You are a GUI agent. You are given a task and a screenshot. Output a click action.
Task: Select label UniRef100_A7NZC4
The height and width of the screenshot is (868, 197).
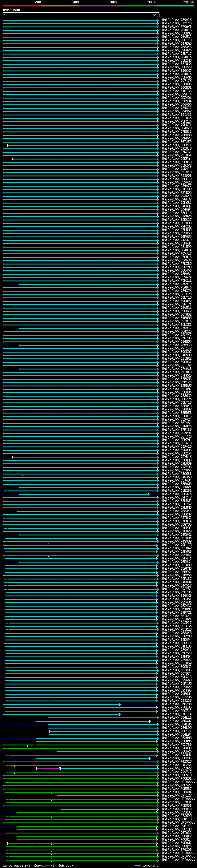click(177, 152)
